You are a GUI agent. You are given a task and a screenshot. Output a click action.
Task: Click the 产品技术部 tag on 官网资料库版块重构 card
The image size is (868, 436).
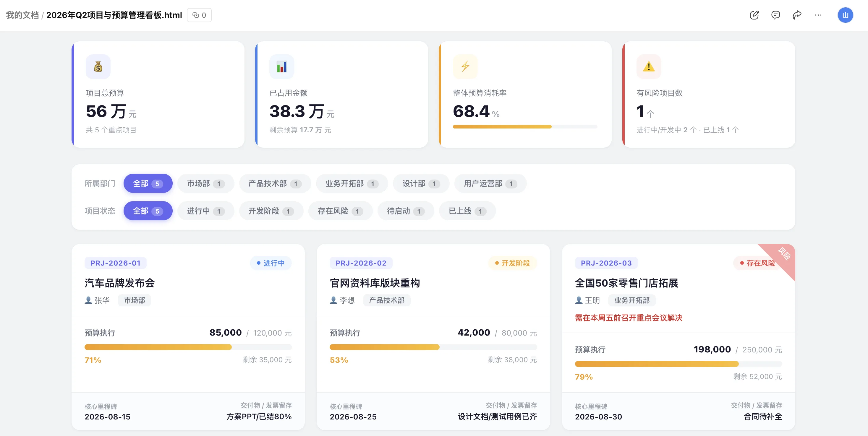tap(386, 300)
